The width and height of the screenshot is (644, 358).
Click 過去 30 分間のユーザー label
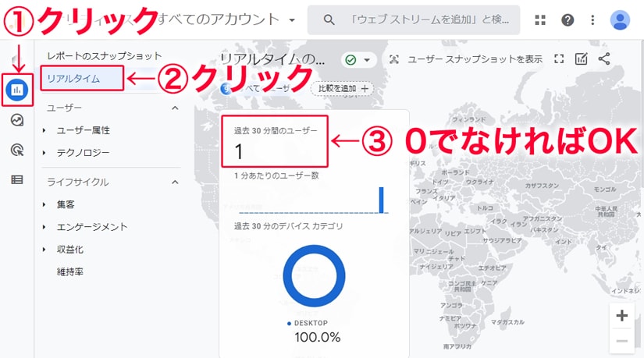(276, 131)
